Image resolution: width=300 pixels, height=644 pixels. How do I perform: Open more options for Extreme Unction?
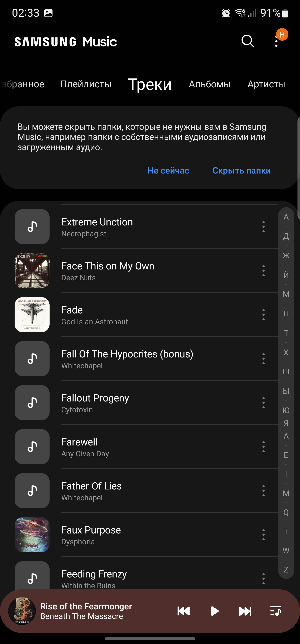(263, 227)
